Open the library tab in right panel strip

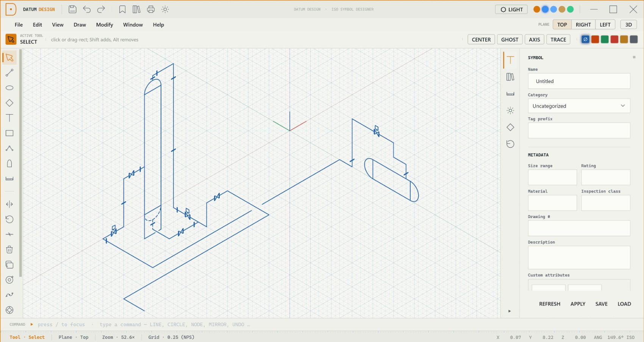[510, 77]
